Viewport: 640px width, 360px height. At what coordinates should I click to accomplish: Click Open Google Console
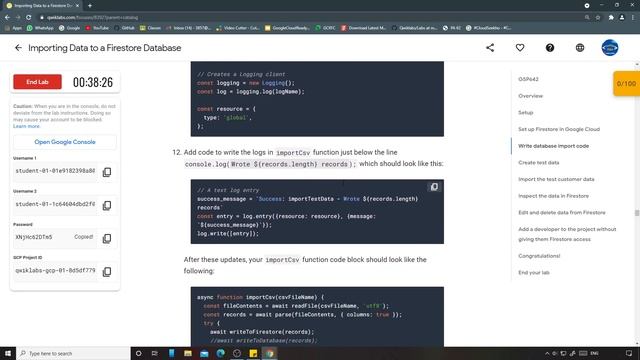coord(65,142)
